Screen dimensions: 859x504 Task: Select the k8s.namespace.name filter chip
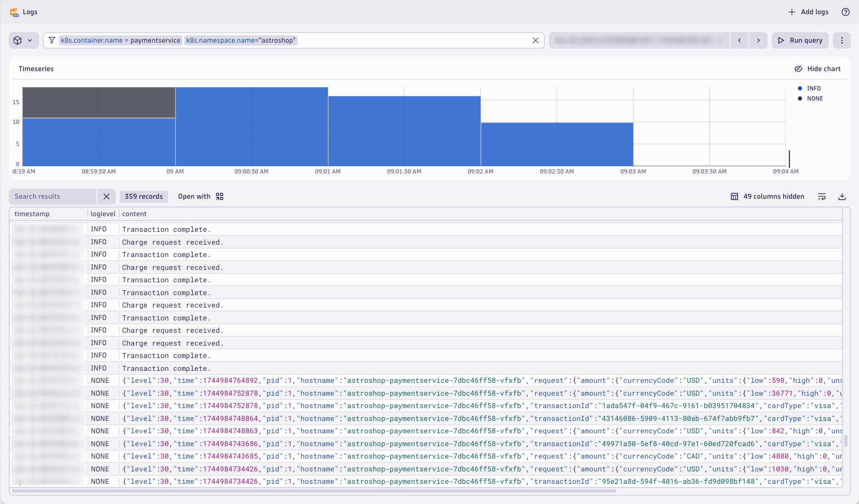tap(241, 40)
